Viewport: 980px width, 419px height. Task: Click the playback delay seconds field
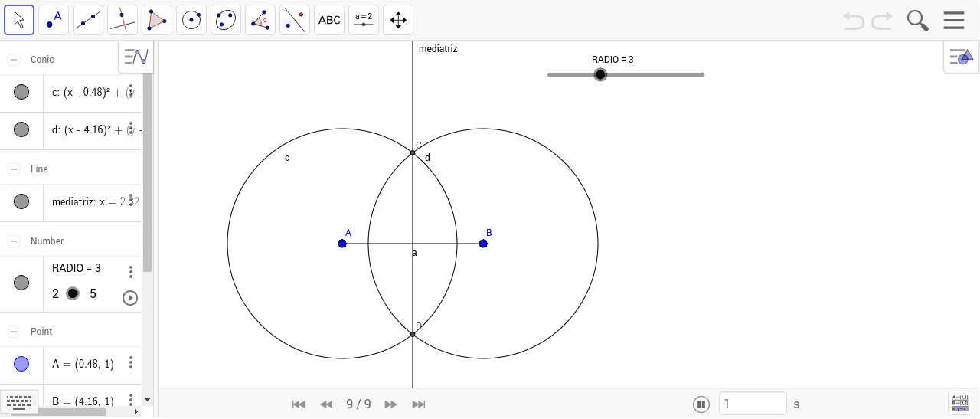(x=753, y=404)
